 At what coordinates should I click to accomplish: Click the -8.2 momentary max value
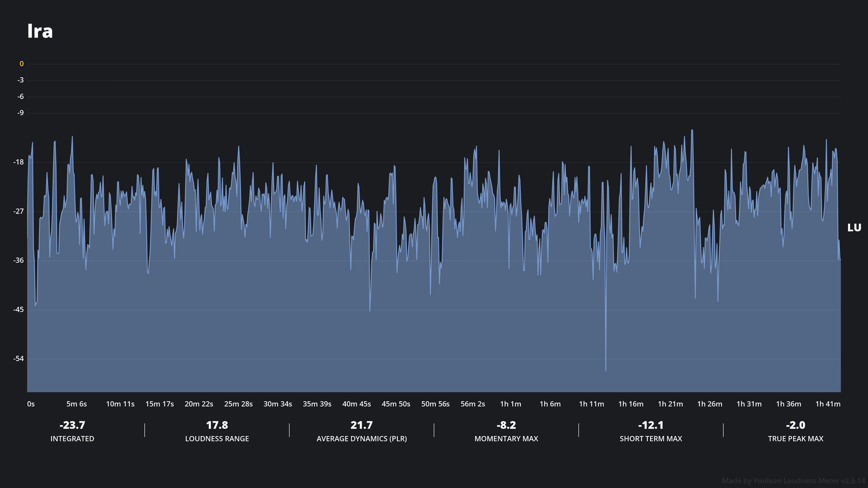tap(506, 425)
